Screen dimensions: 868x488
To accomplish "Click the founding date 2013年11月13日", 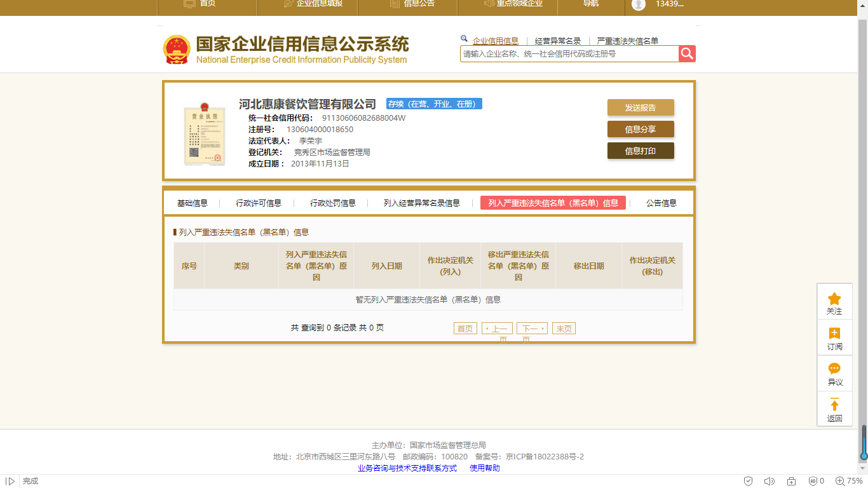I will [320, 164].
